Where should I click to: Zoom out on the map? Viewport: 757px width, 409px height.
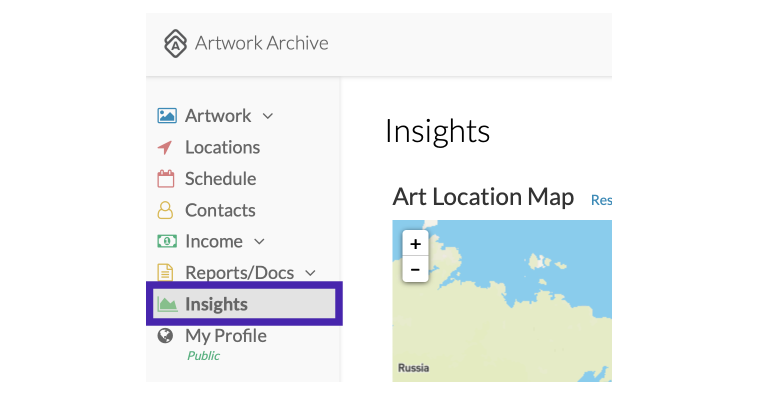(415, 269)
